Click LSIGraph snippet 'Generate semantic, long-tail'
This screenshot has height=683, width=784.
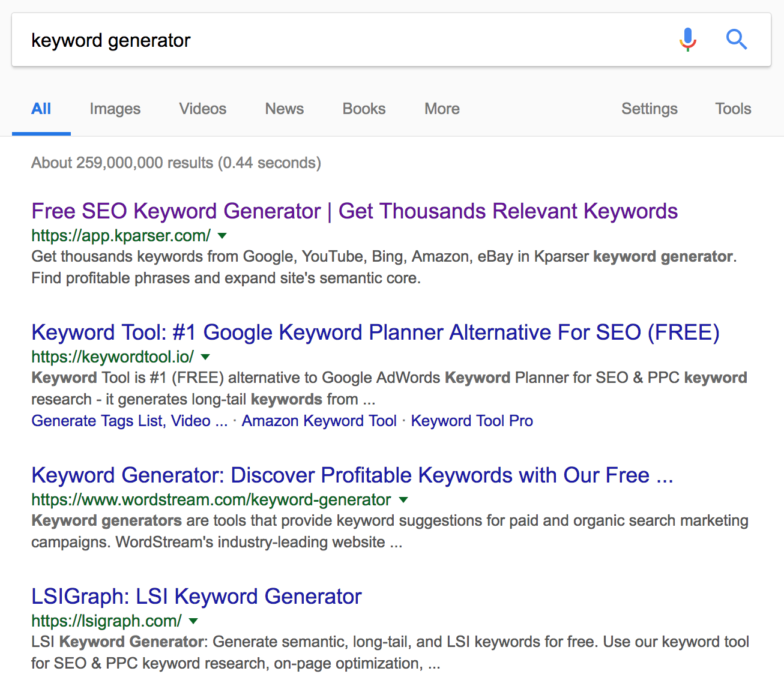(390, 652)
